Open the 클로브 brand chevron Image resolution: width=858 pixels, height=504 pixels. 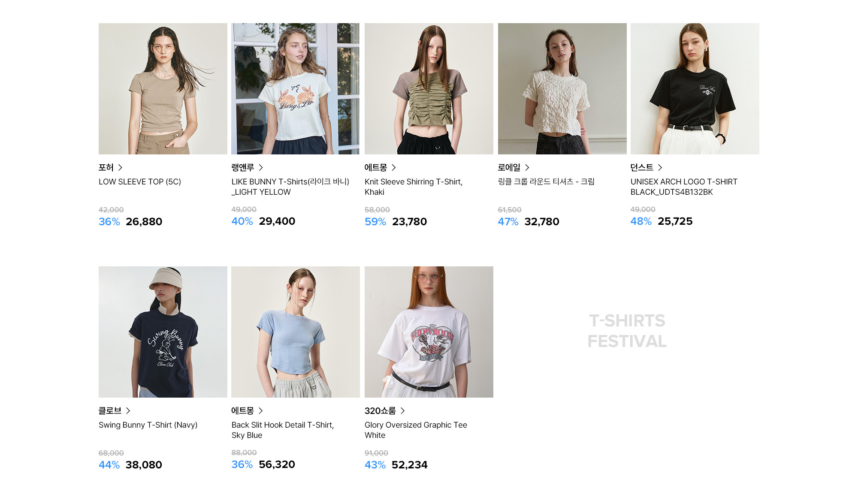click(128, 410)
